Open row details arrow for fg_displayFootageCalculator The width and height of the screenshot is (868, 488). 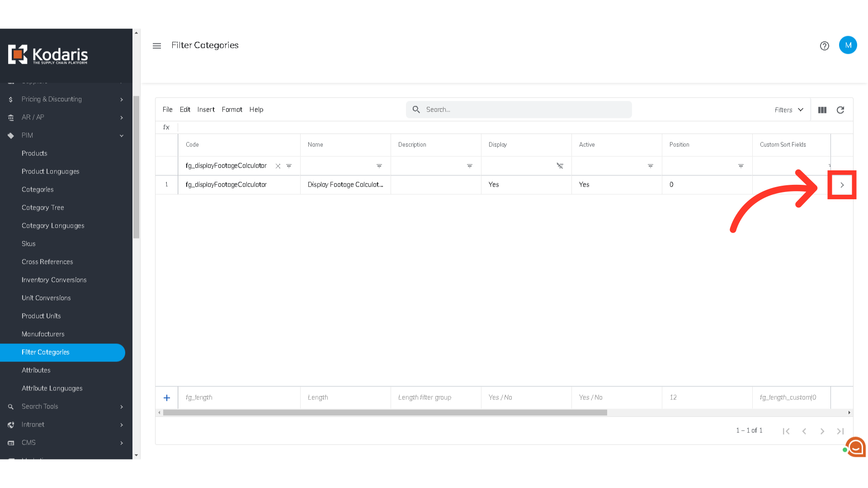coord(842,185)
